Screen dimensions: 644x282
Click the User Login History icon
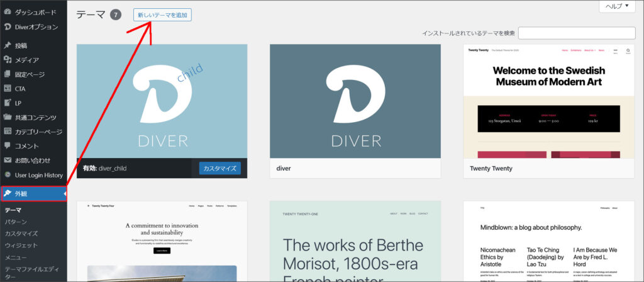pos(8,175)
